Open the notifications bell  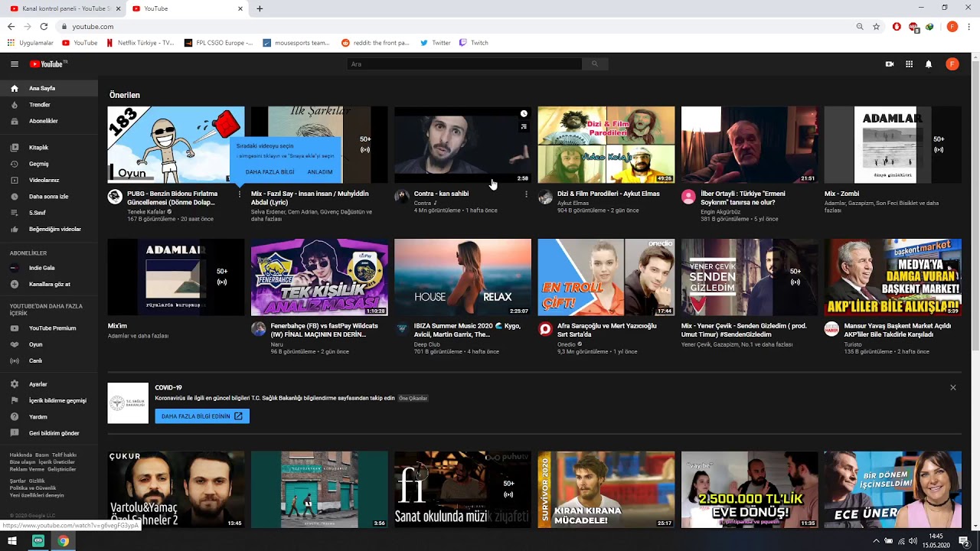coord(929,64)
